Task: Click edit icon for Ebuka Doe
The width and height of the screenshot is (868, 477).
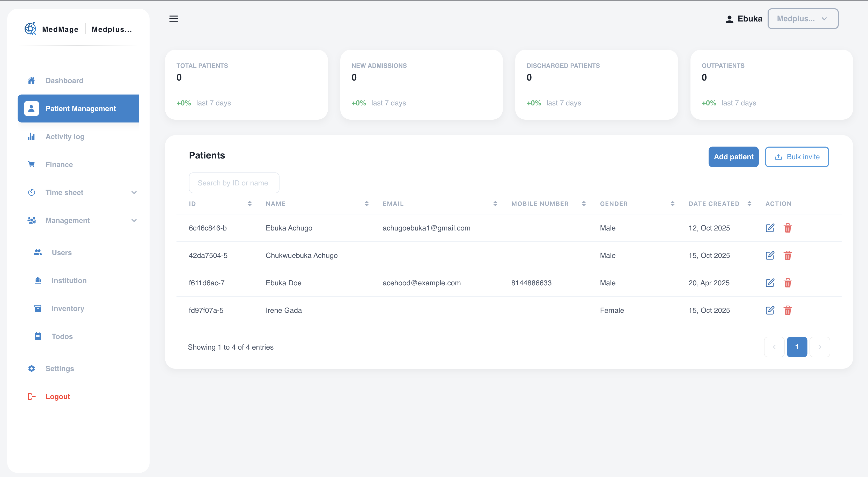Action: (x=770, y=283)
